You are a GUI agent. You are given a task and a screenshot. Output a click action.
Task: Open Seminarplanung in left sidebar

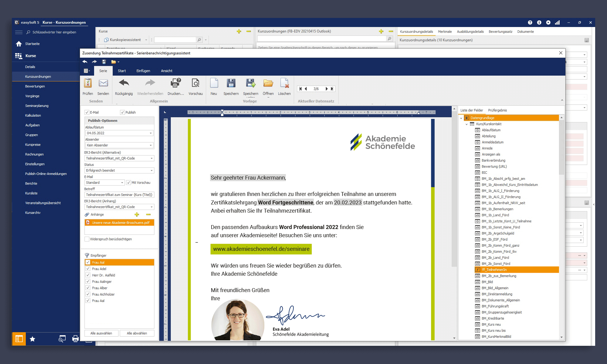tap(37, 106)
